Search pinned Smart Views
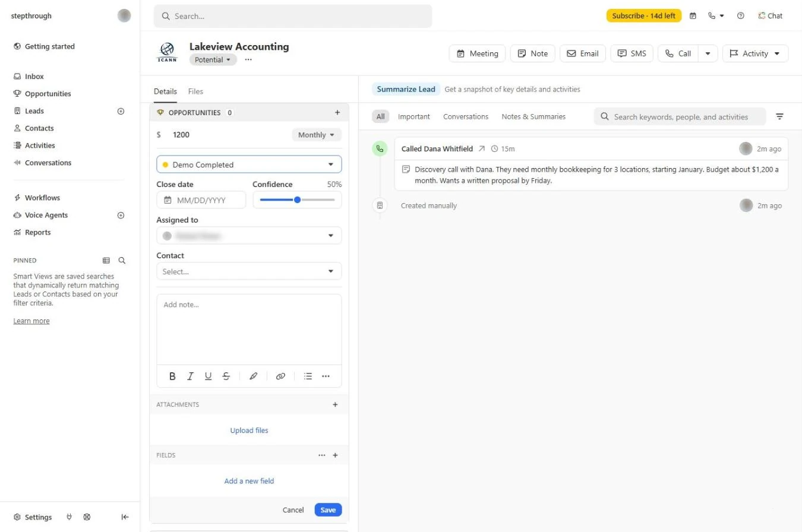The height and width of the screenshot is (532, 802). coord(122,260)
